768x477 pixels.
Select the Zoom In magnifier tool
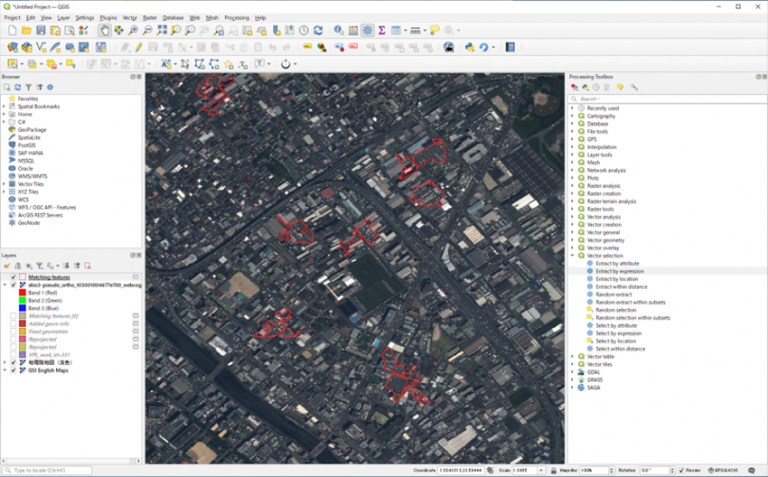coord(133,30)
